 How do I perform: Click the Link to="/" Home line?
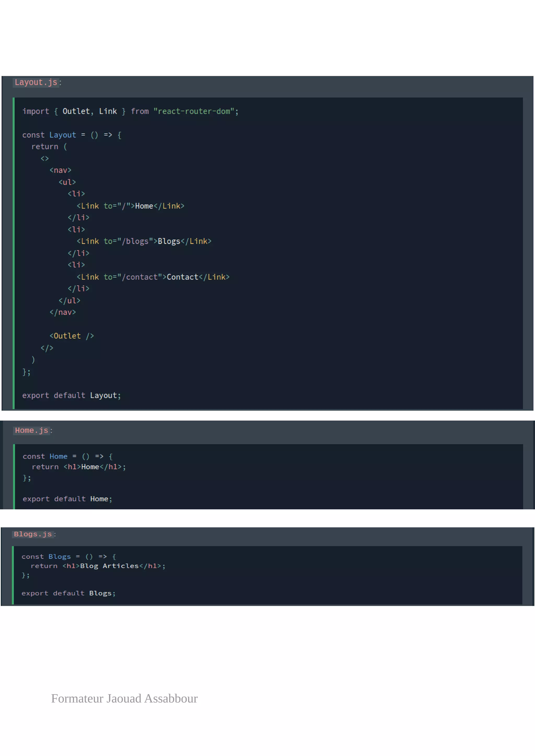point(130,206)
